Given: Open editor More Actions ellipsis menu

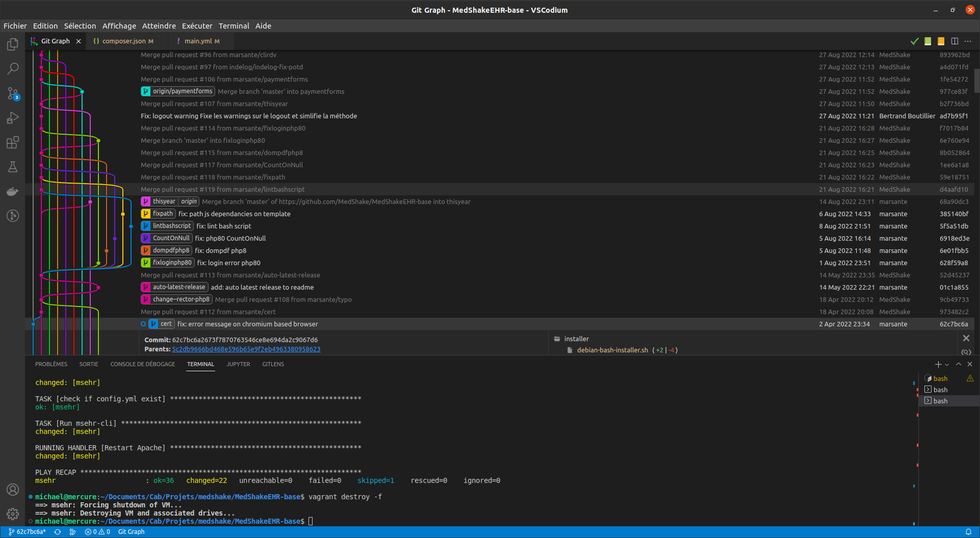Looking at the screenshot, I should point(968,41).
